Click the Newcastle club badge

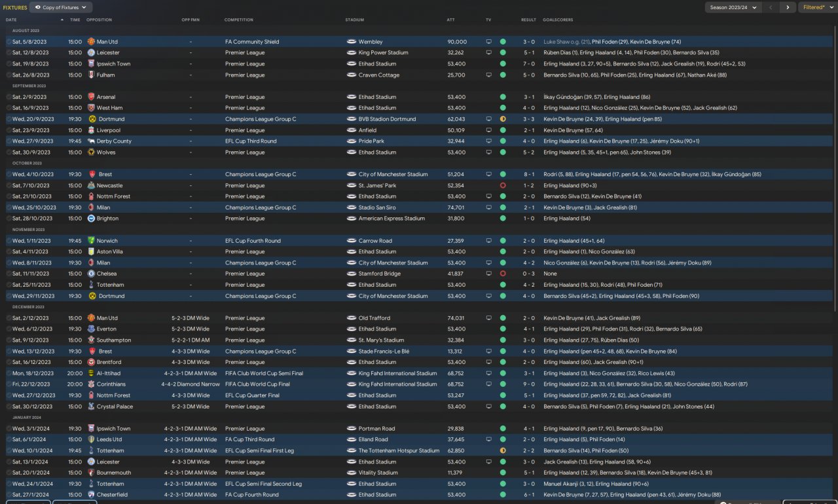(91, 186)
